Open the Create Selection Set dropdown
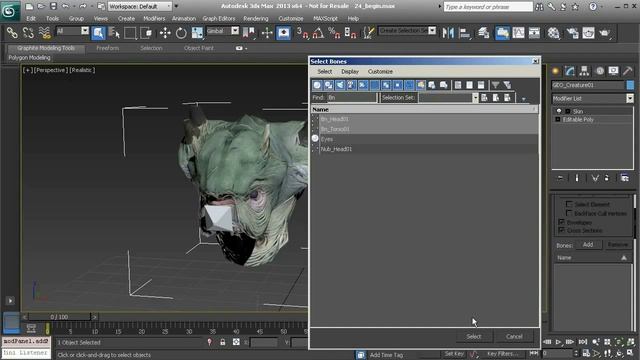The height and width of the screenshot is (360, 640). coord(432,31)
